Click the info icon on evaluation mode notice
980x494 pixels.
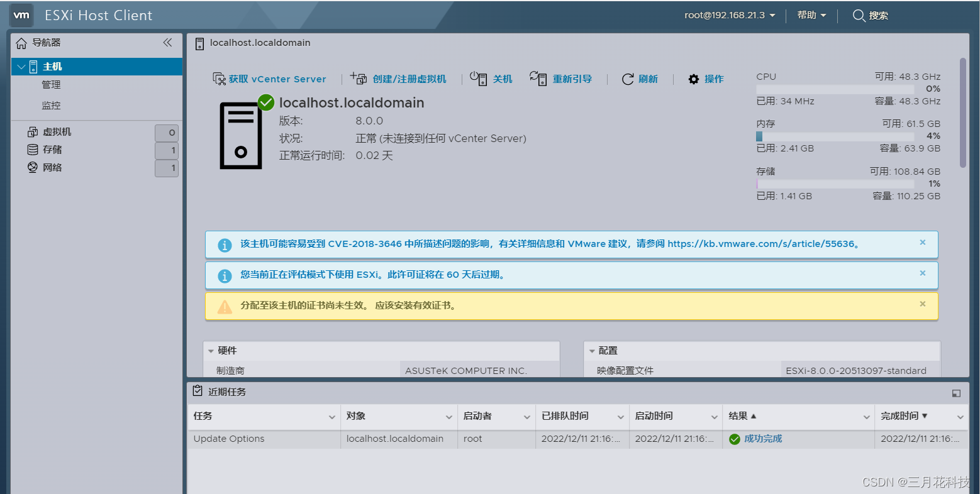point(225,276)
